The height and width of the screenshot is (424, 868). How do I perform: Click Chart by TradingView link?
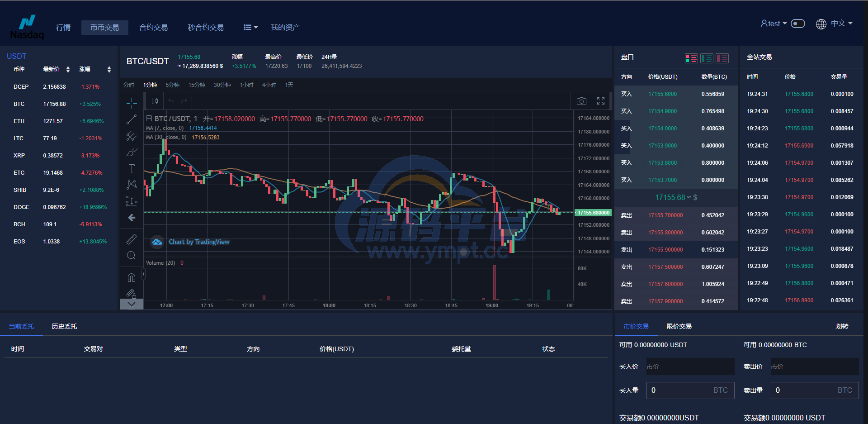(x=199, y=242)
